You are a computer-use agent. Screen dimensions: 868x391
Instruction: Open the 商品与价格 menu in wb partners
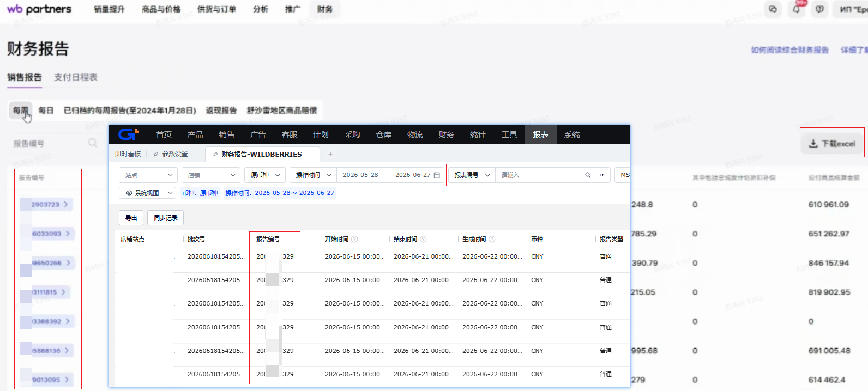click(161, 9)
